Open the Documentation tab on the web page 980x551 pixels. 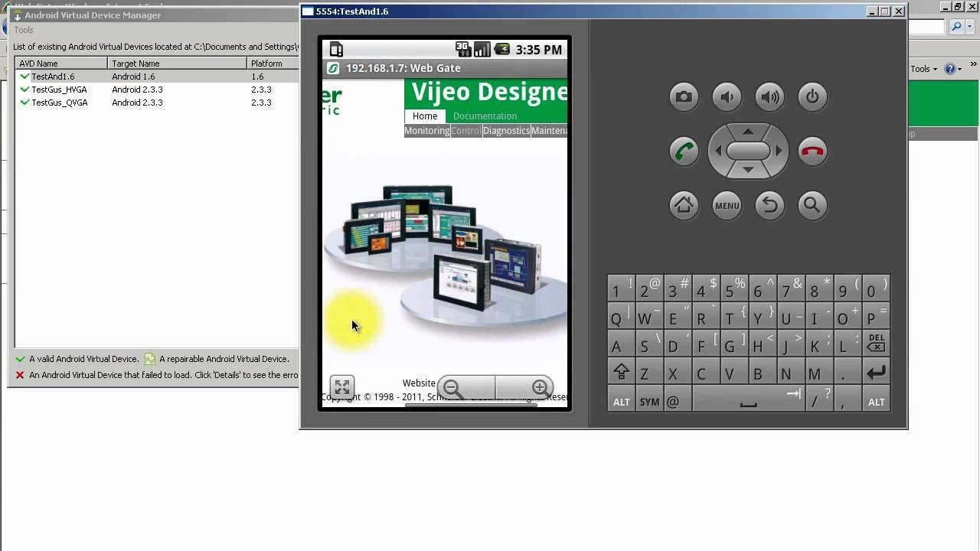click(485, 116)
